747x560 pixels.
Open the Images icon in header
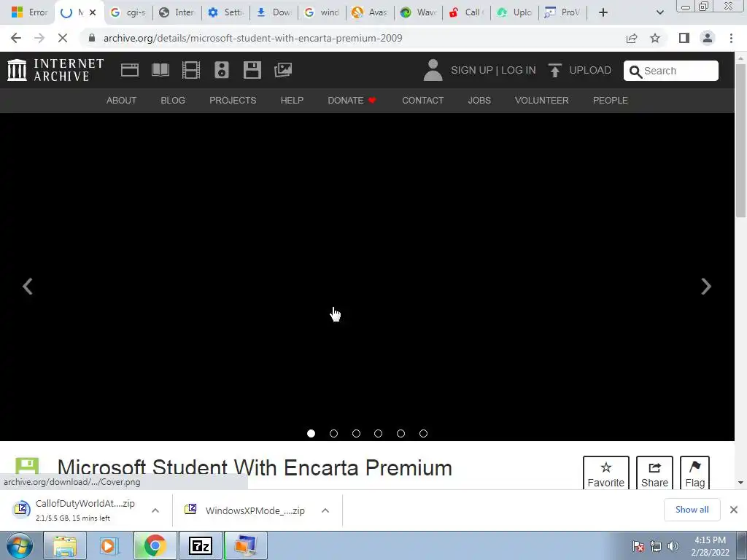pyautogui.click(x=283, y=70)
